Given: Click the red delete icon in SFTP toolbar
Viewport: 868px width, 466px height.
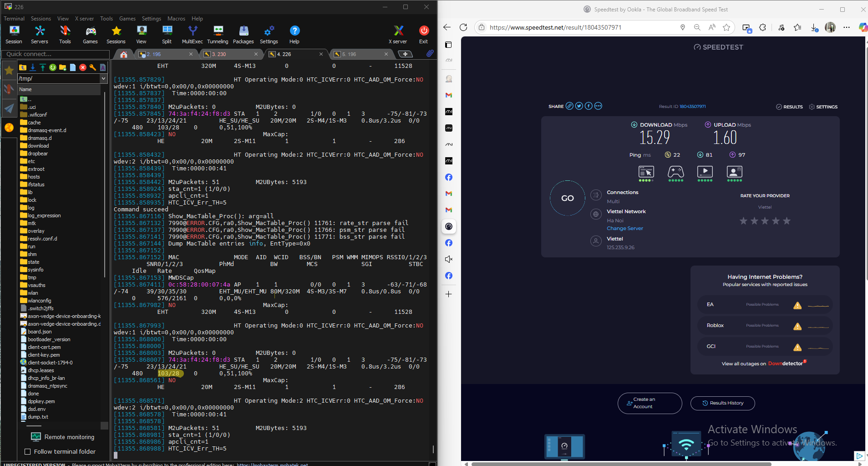Looking at the screenshot, I should pyautogui.click(x=83, y=67).
